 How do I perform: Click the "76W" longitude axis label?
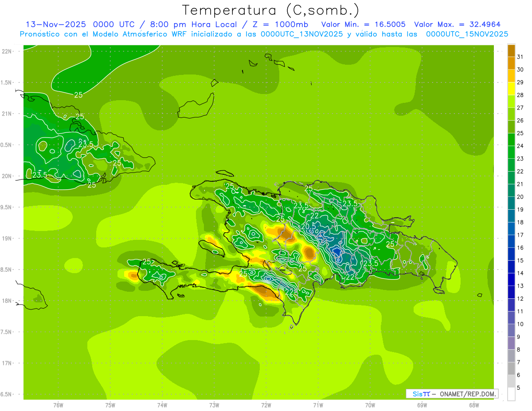[58, 405]
